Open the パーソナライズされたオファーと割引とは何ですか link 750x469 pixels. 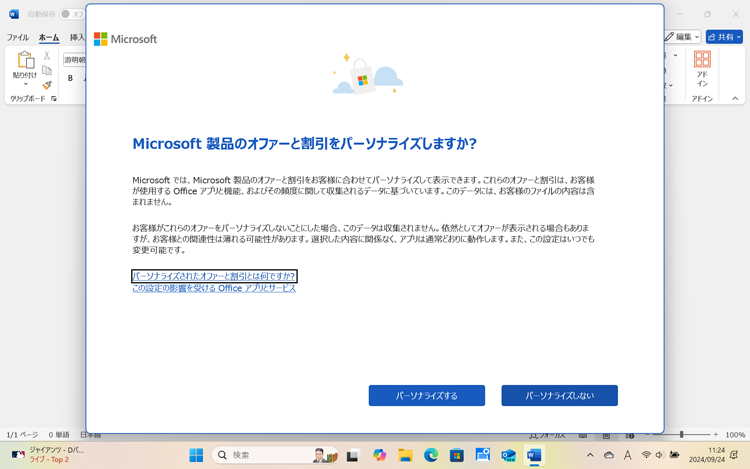tap(214, 276)
